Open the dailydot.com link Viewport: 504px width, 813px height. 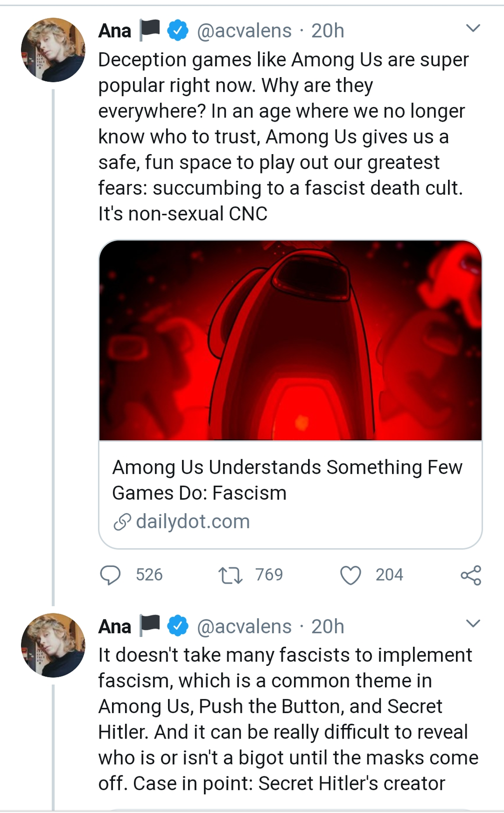pos(192,522)
